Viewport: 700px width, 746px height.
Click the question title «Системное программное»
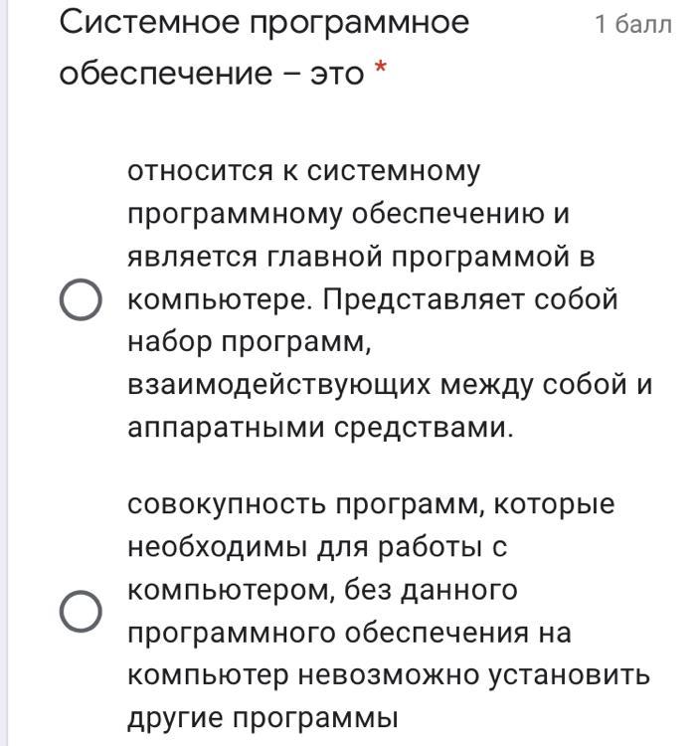(264, 22)
